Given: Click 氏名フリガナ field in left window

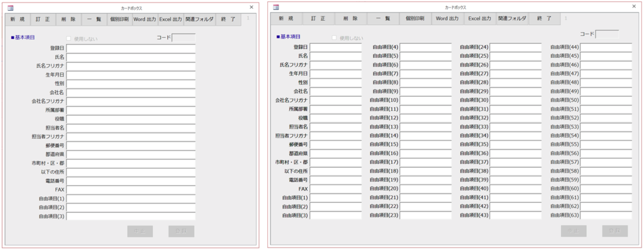Looking at the screenshot, I should point(131,66).
